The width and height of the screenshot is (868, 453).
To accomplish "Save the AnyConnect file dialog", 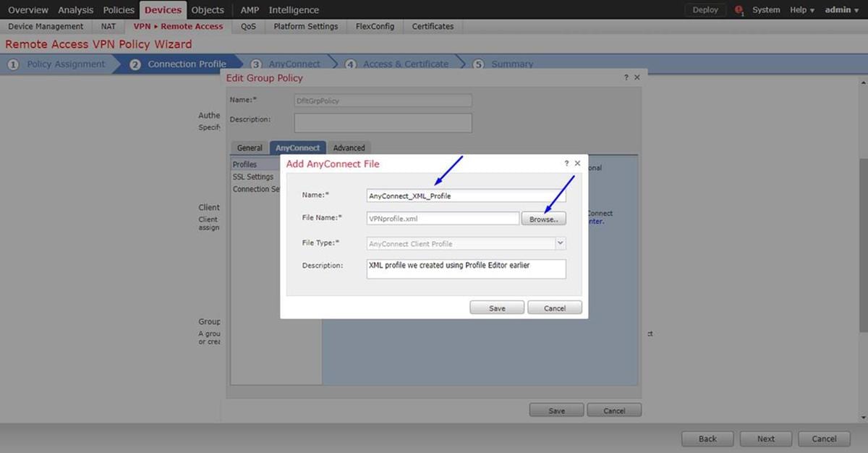I will click(497, 308).
